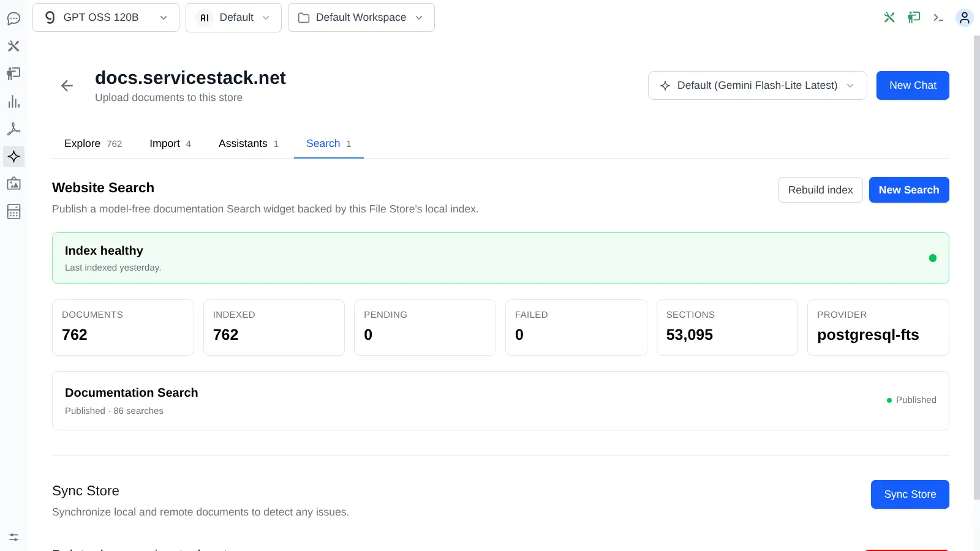Click the Website Search heading
The height and width of the screenshot is (551, 980).
pyautogui.click(x=103, y=188)
